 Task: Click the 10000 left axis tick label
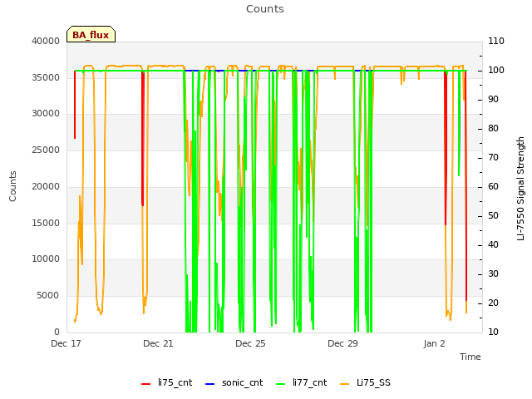tap(46, 259)
